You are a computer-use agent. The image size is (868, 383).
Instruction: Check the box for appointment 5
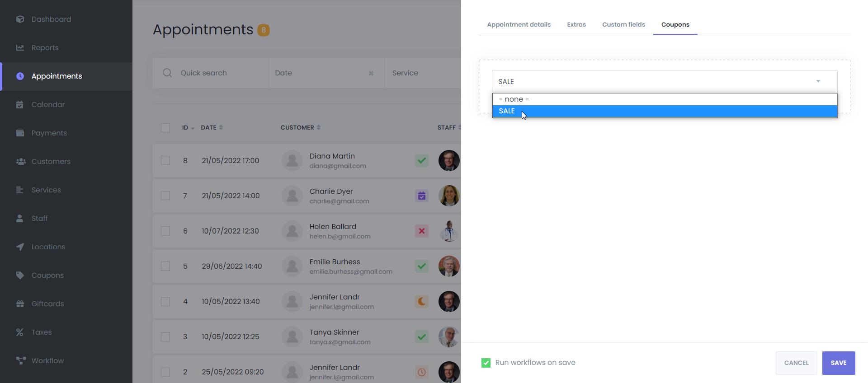(165, 266)
